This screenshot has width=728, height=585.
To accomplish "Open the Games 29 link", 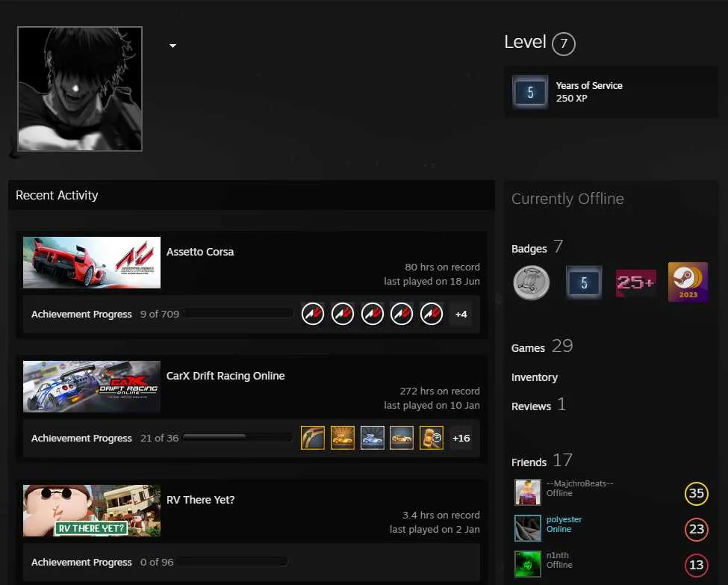I will (542, 346).
